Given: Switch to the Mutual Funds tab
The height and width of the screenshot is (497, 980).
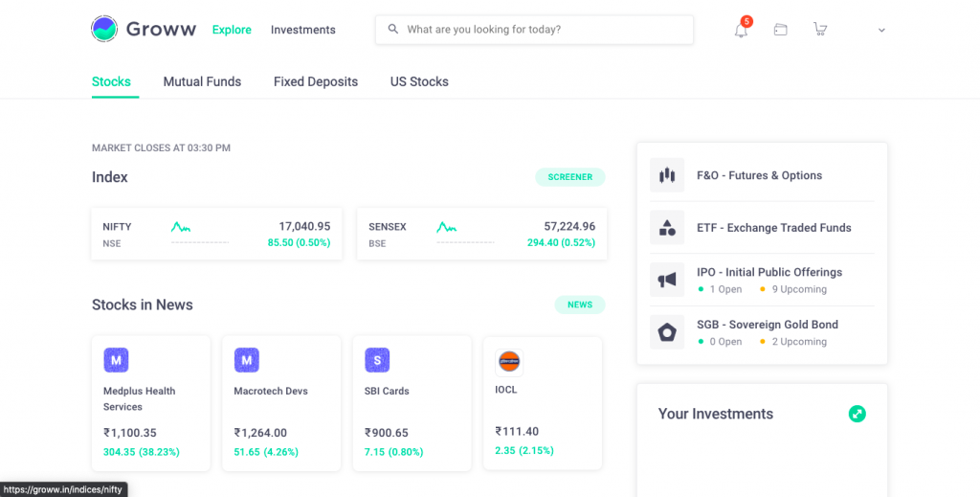Looking at the screenshot, I should click(x=202, y=81).
